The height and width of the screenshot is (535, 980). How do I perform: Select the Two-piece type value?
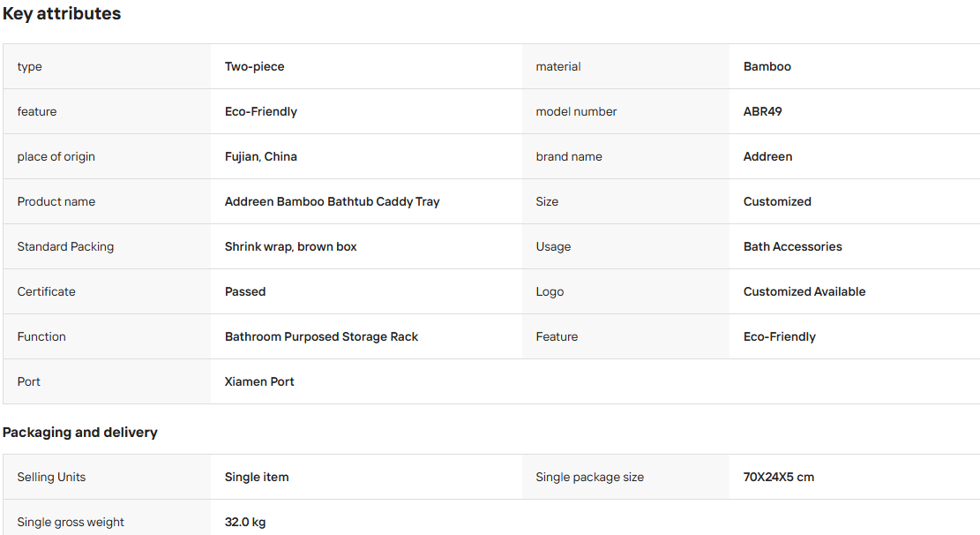point(254,66)
